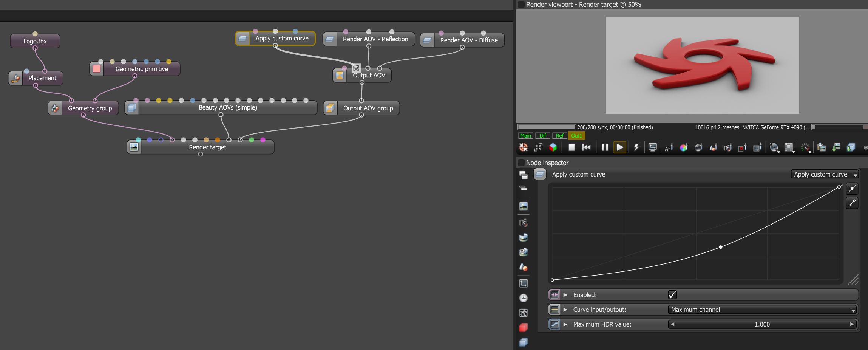
Task: Open film settings in inspector sidebar
Action: coord(524,283)
